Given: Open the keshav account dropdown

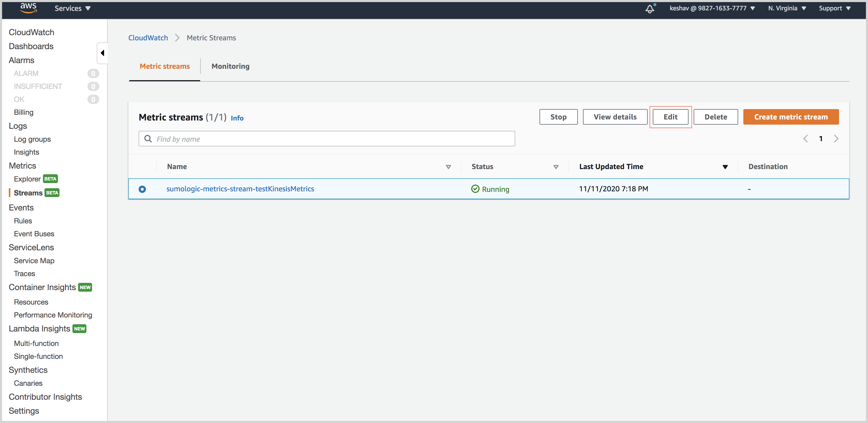Looking at the screenshot, I should (x=712, y=9).
